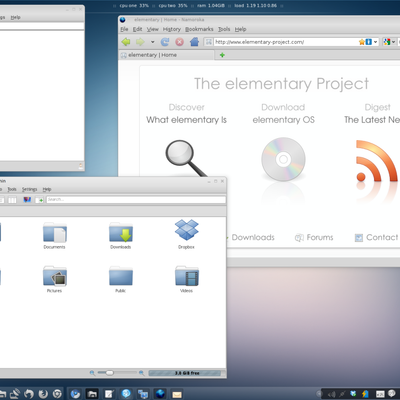Click the zoom in magnifier in file manager
Screen dimensions: 400x400
point(141,373)
